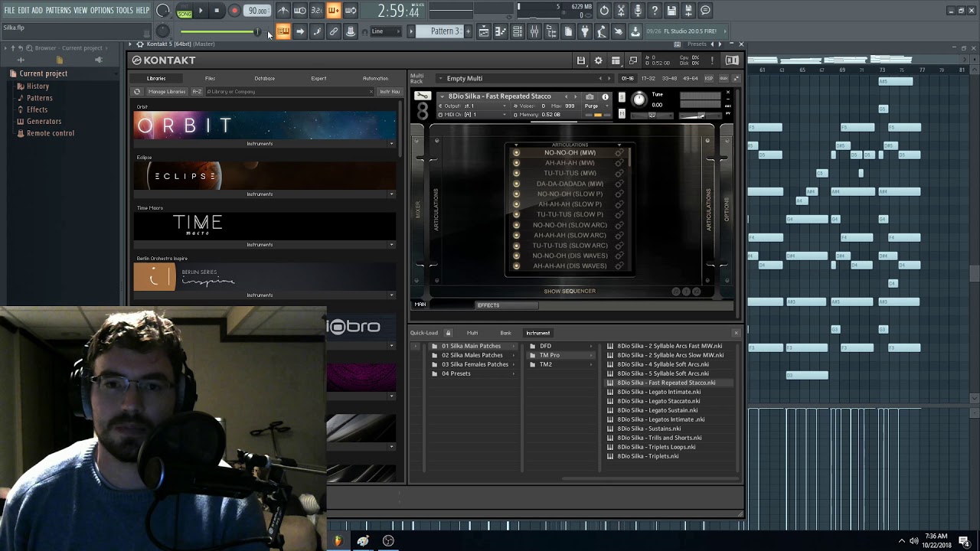Solo the 8Dio Silka instrument with S button
980x551 pixels.
tap(622, 96)
